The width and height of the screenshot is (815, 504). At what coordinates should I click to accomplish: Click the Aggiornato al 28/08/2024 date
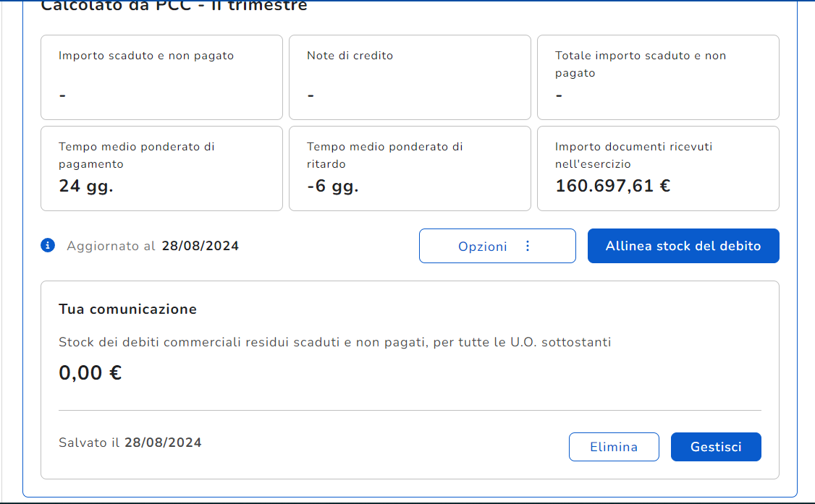(x=200, y=246)
